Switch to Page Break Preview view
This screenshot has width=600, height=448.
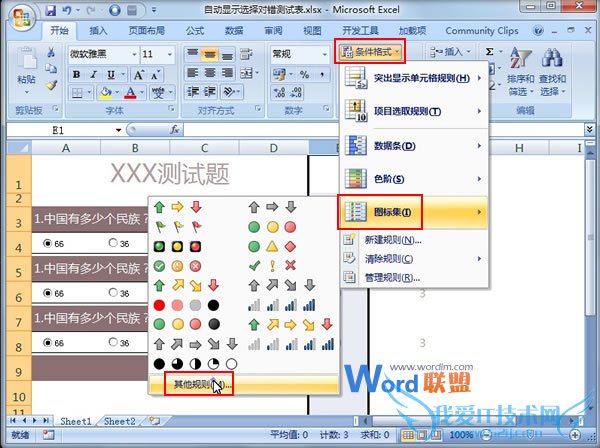point(435,435)
